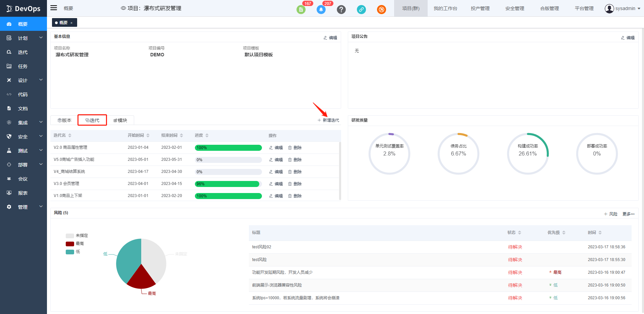Viewport: 644px width, 314px height.
Task: Toggle the hamburger sidebar menu icon
Action: [54, 8]
